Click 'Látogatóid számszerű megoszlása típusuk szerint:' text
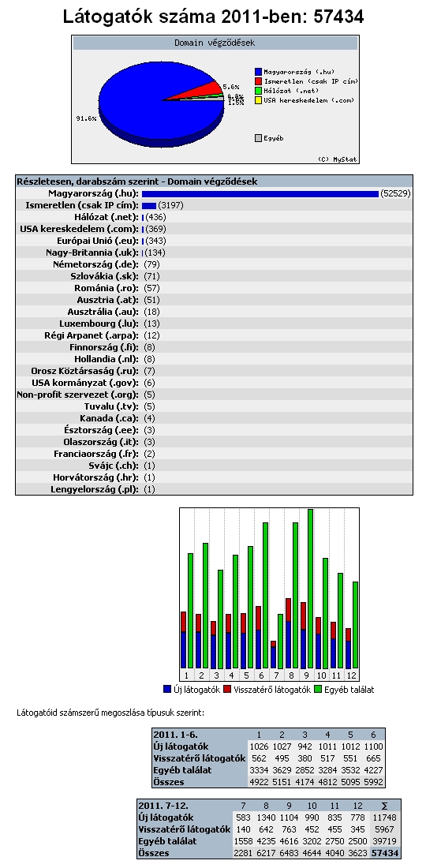Viewport: 426px width, 868px height. pos(110,713)
